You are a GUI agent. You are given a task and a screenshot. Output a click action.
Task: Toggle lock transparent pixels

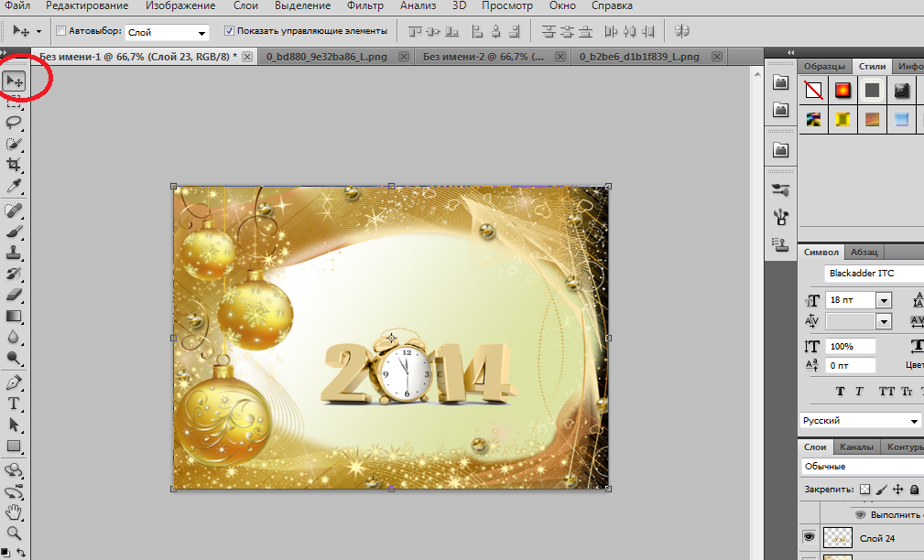click(864, 490)
